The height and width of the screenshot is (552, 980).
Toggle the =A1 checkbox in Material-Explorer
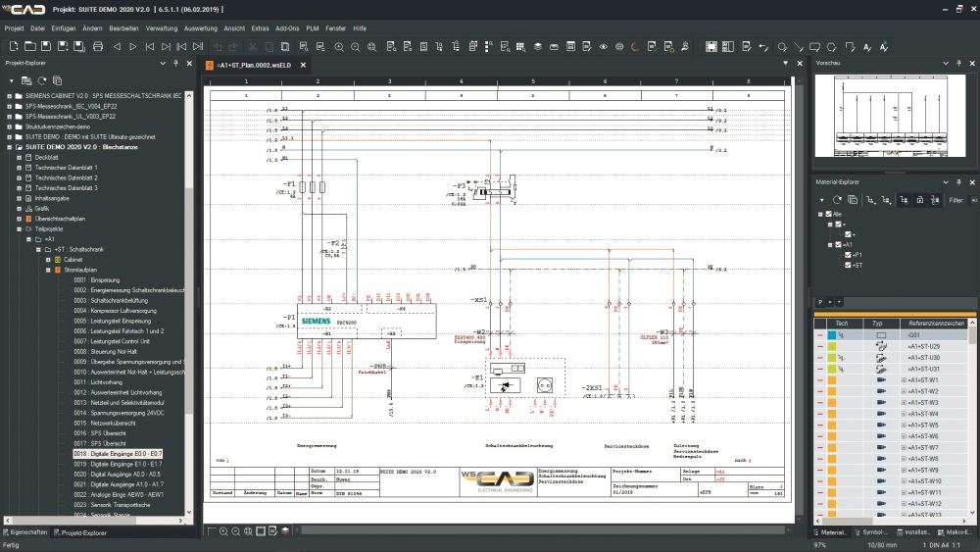pos(839,244)
